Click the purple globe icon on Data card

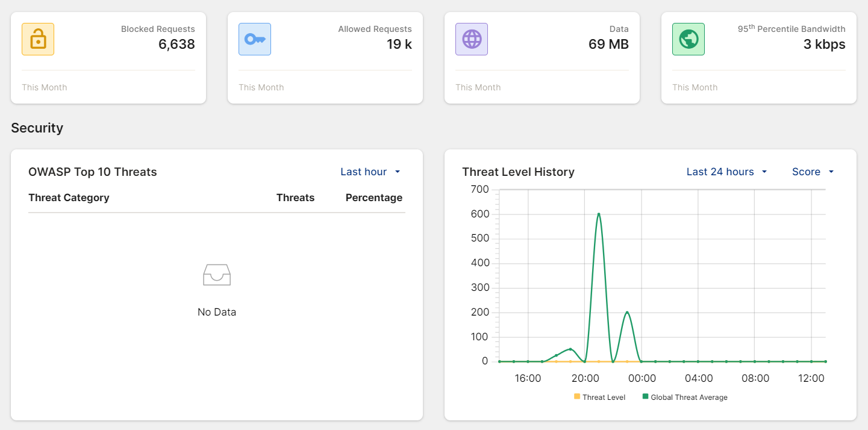[x=472, y=39]
